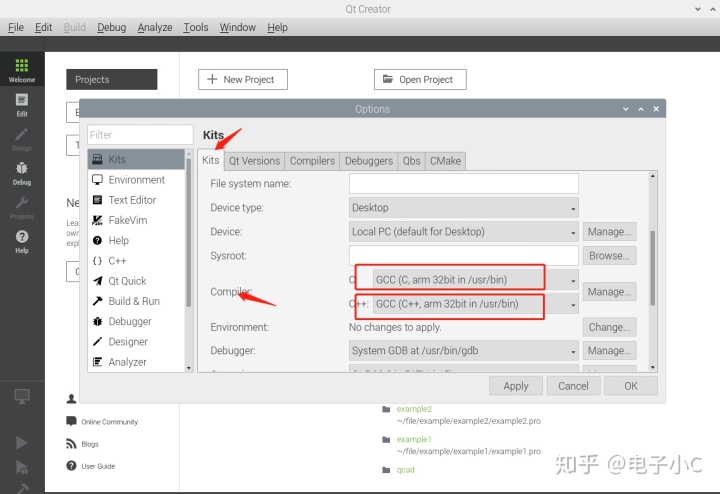Select Text Editor category
Image resolution: width=720 pixels, height=494 pixels.
(136, 200)
